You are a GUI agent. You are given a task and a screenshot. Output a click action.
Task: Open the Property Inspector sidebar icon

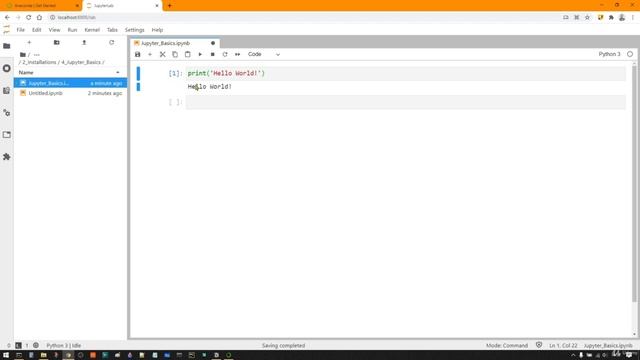click(7, 113)
